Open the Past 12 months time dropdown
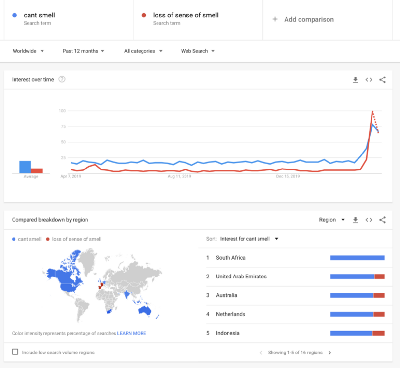 [x=83, y=51]
